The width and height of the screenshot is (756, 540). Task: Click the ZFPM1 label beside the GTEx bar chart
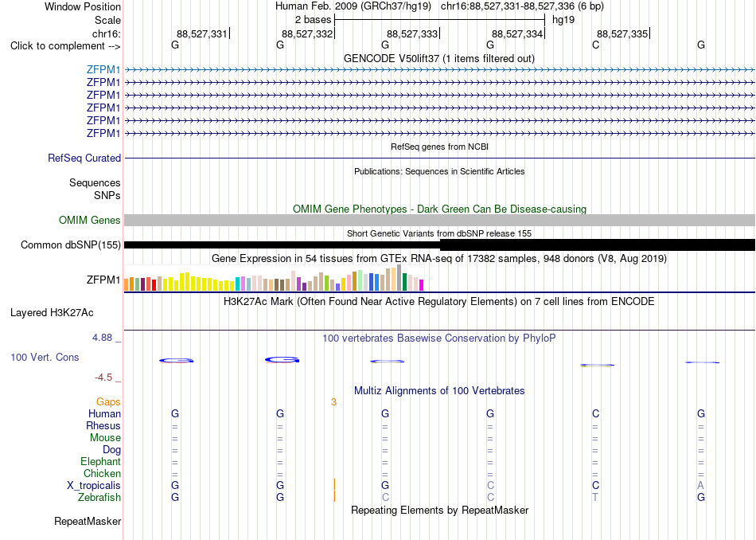tap(103, 280)
